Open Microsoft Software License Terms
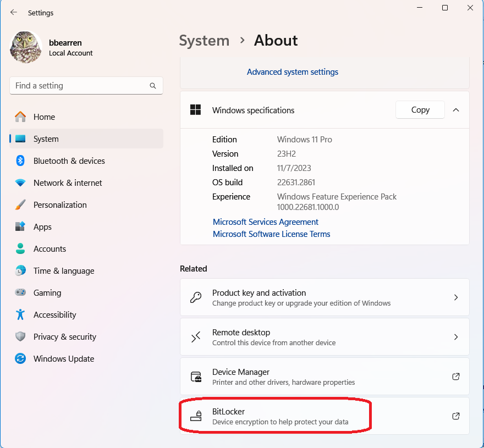This screenshot has height=448, width=484. tap(271, 234)
